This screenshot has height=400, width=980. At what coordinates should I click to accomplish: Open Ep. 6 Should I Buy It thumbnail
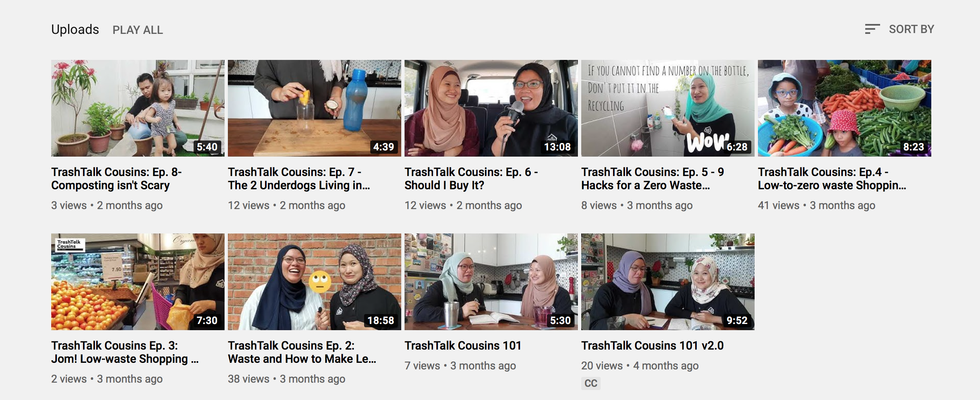pyautogui.click(x=491, y=108)
